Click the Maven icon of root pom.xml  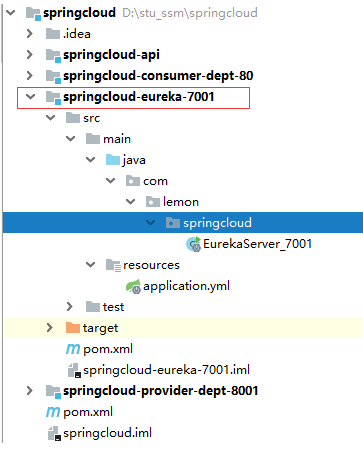tap(53, 412)
